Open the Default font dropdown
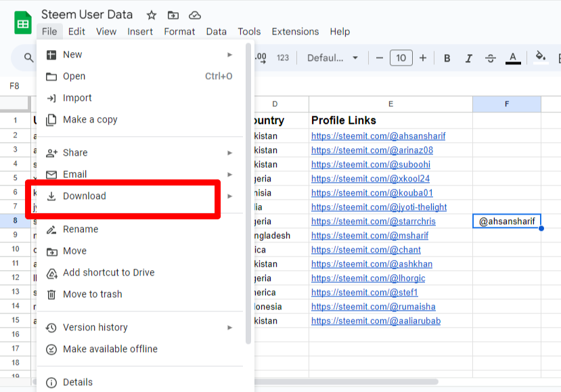 [332, 58]
